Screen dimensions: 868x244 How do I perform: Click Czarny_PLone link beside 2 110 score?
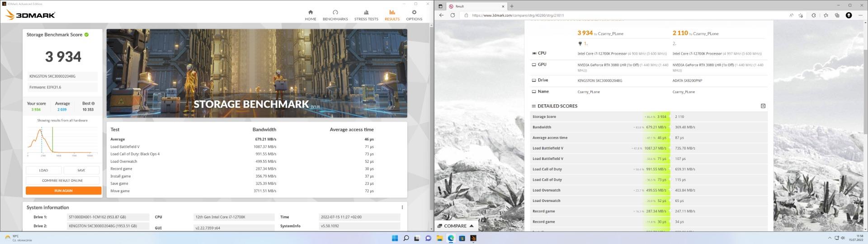(x=706, y=33)
